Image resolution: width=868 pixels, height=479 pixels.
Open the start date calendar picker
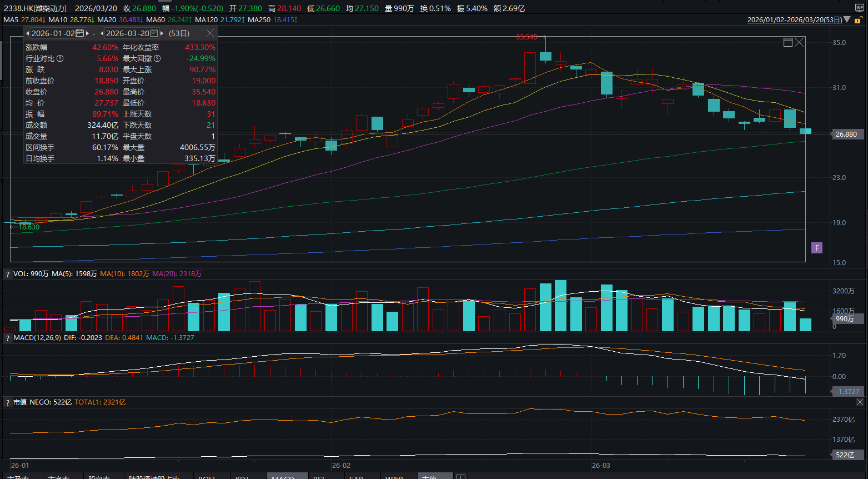[x=79, y=33]
